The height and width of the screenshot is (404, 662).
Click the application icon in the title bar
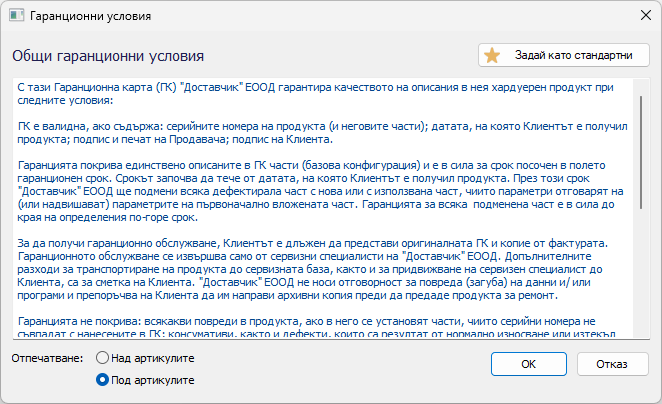tap(16, 16)
